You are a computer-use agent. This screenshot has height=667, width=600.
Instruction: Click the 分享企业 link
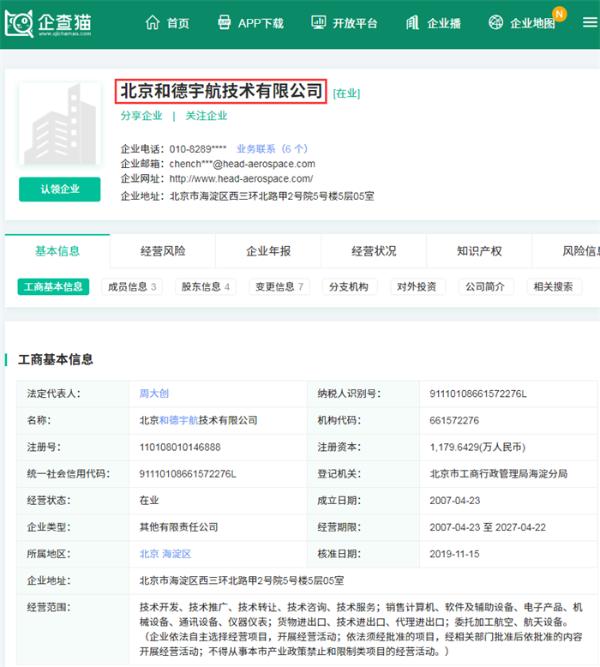[141, 116]
